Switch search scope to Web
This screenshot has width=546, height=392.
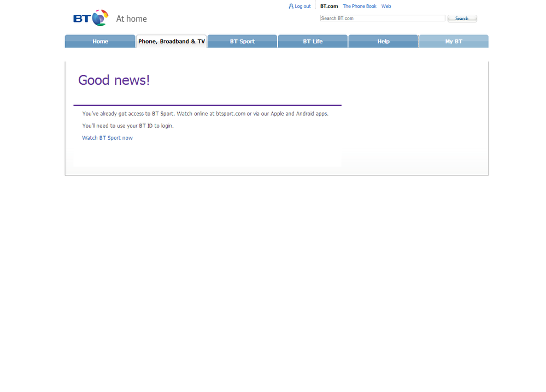tap(386, 6)
